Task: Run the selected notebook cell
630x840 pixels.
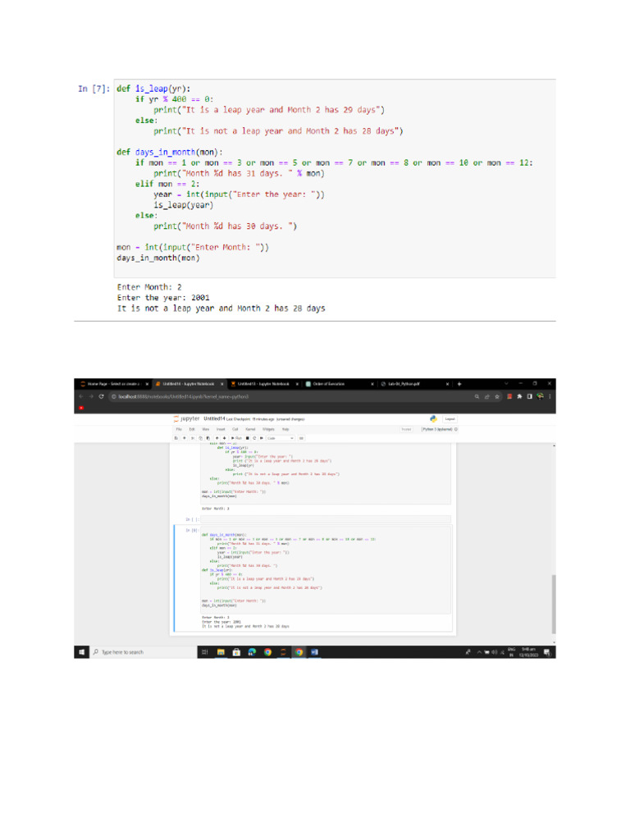Action: [236, 438]
